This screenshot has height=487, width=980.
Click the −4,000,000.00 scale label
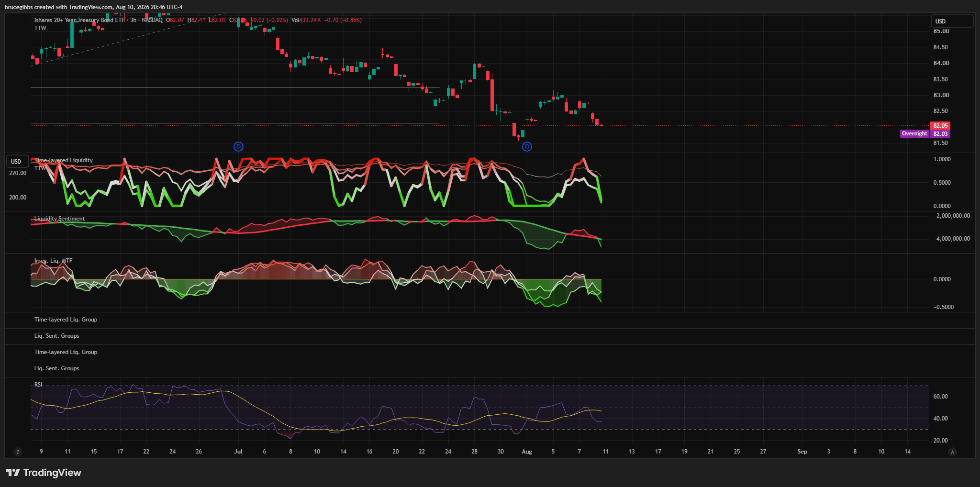(x=952, y=239)
